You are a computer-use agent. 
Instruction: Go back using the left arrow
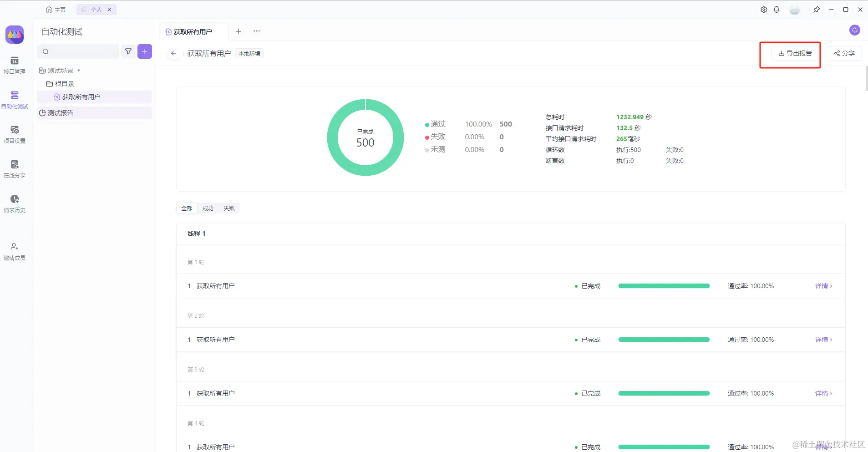(x=173, y=53)
